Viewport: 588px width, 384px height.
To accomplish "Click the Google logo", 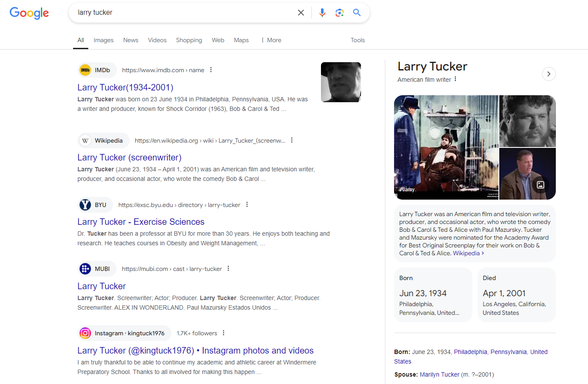I will [x=29, y=13].
